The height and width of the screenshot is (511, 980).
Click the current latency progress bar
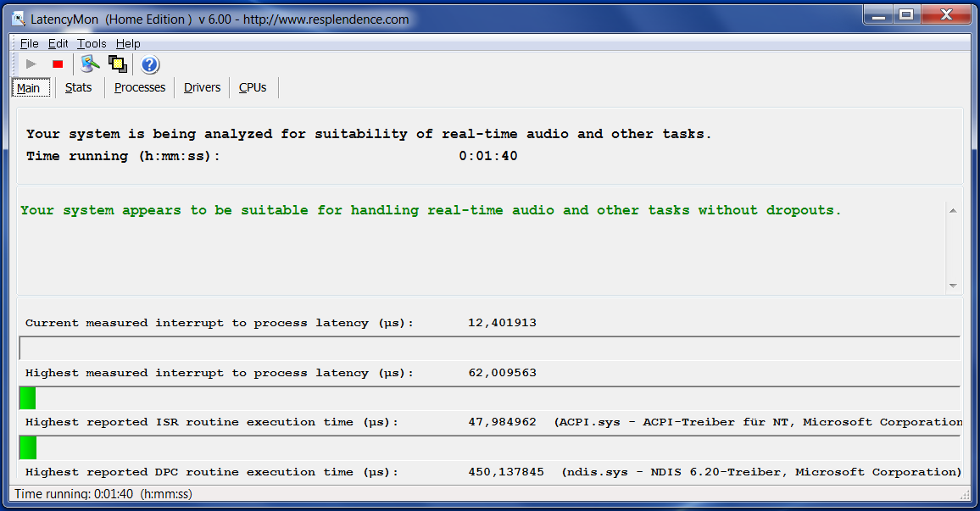(489, 348)
